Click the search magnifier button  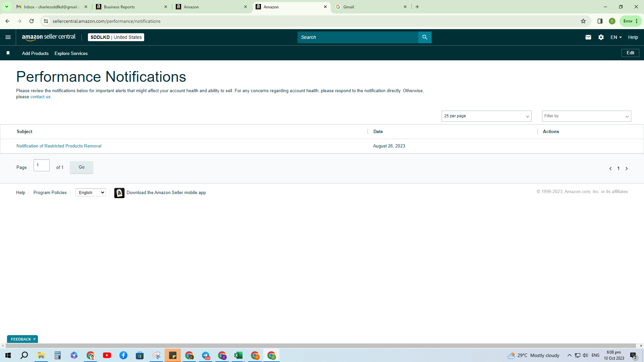425,37
